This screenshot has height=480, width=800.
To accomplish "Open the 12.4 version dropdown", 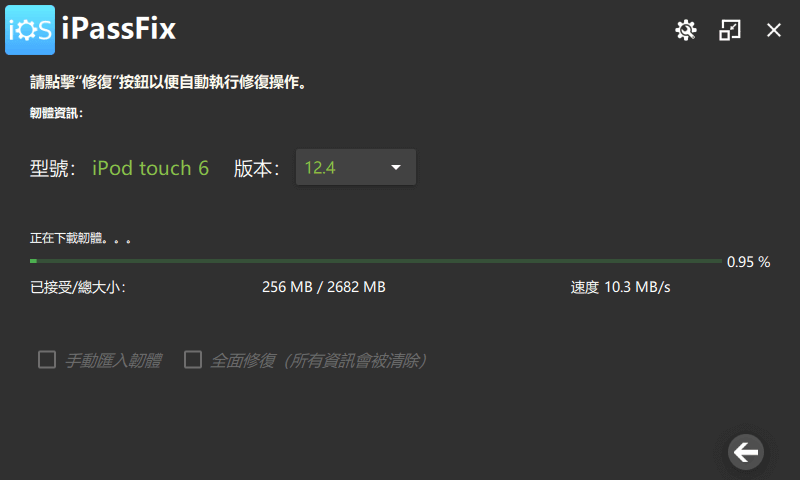I will (x=356, y=167).
